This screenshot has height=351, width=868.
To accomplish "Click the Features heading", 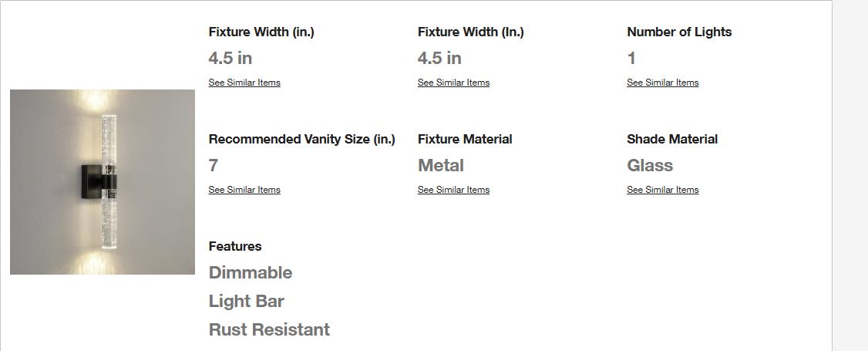I will [x=234, y=246].
